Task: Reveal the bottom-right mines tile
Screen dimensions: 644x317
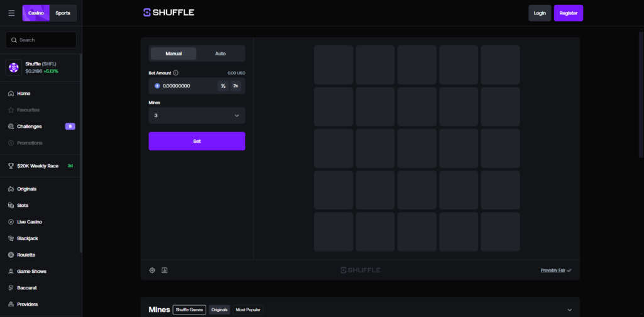Action: point(500,231)
